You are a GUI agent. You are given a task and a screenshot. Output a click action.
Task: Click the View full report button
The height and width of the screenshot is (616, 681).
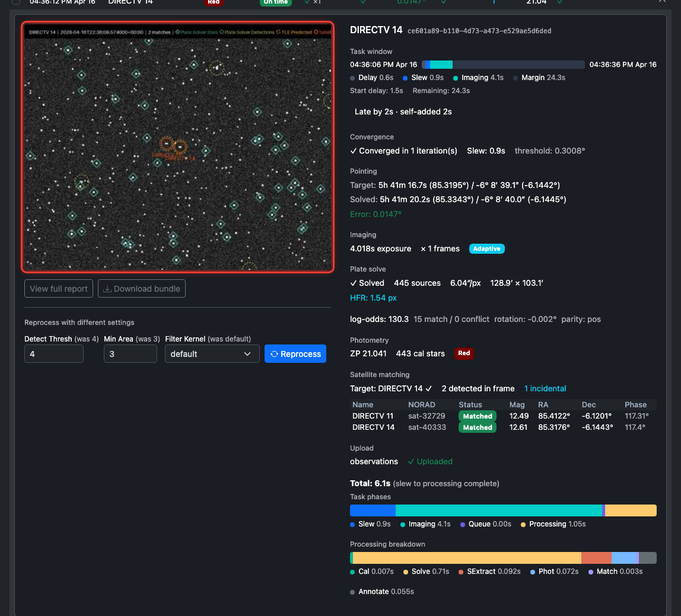coord(59,289)
